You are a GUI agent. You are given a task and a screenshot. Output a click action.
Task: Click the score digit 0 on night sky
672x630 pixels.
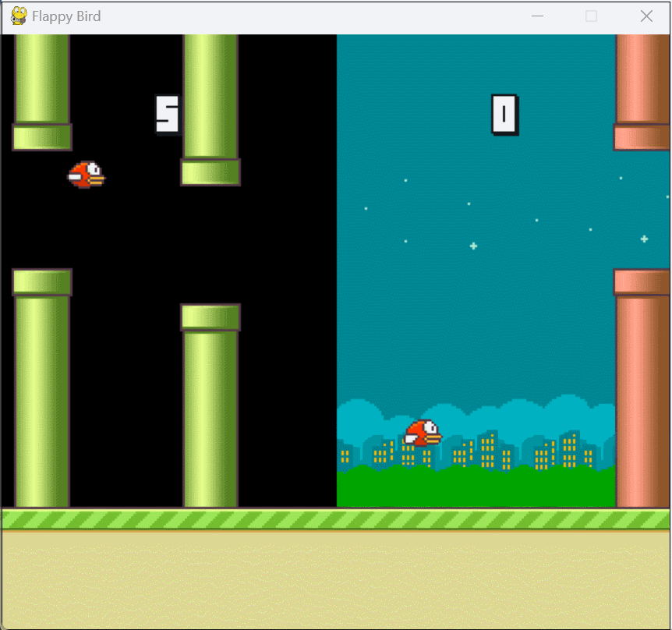click(x=504, y=115)
